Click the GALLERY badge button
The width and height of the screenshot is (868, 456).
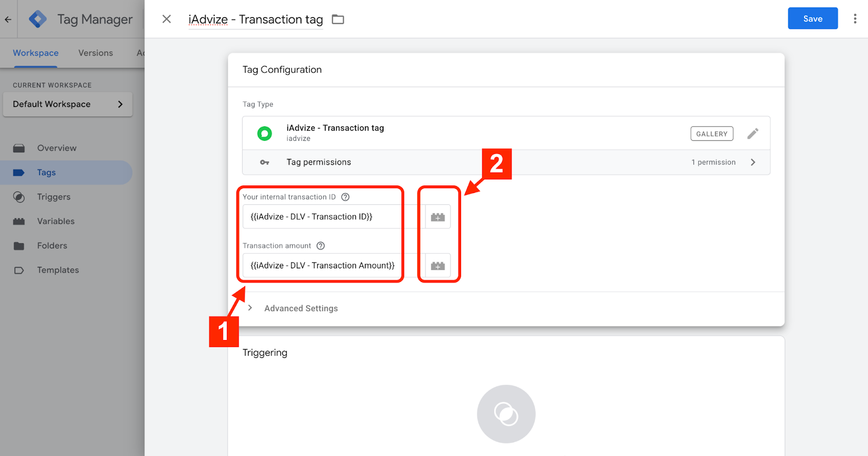(x=711, y=134)
